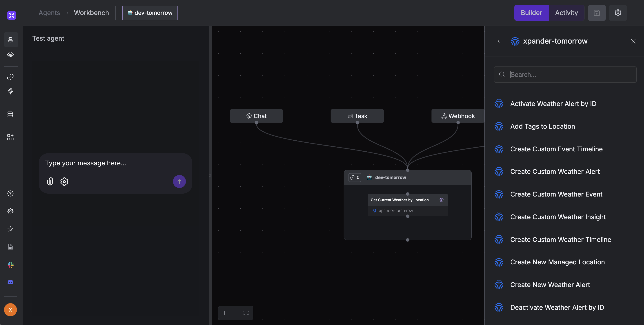644x325 pixels.
Task: Open gear on Get Current Weather node
Action: [x=442, y=200]
